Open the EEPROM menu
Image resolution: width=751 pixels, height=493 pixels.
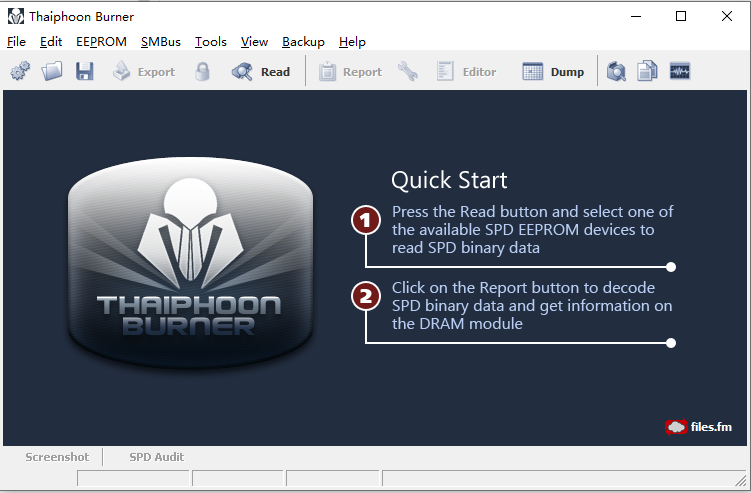pos(101,42)
